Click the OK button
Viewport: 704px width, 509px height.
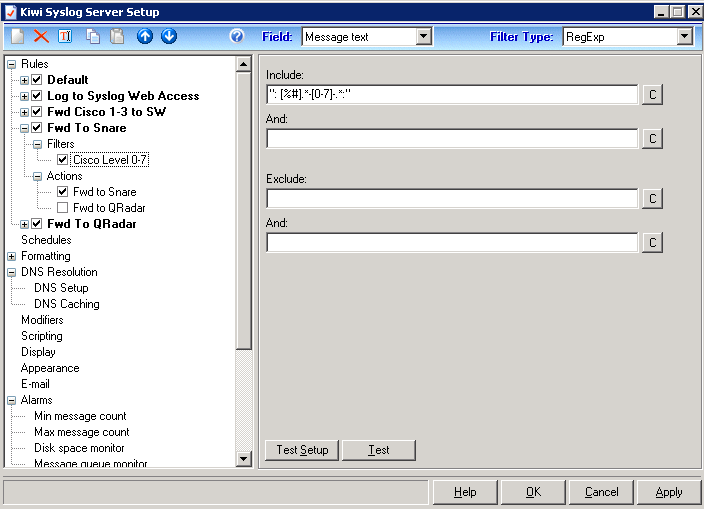coord(533,492)
